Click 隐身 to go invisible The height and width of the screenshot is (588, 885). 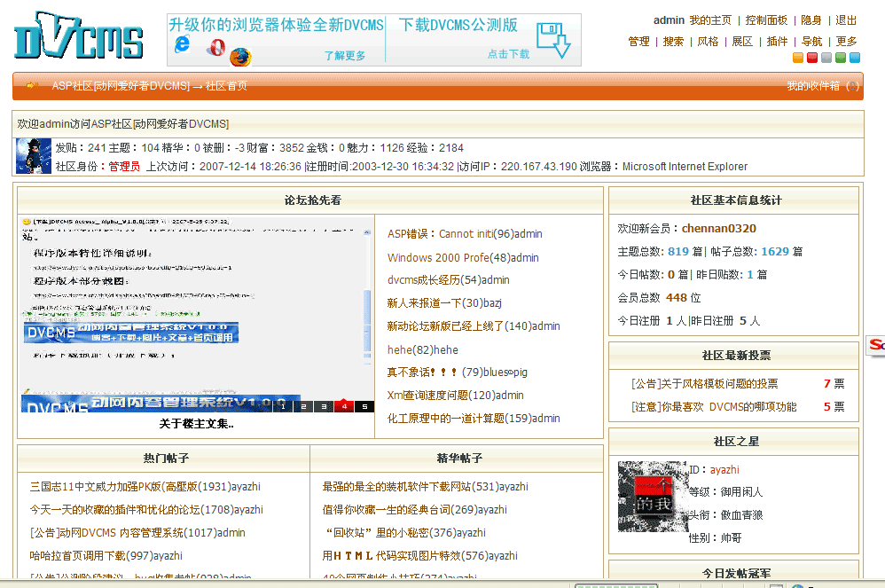click(811, 20)
